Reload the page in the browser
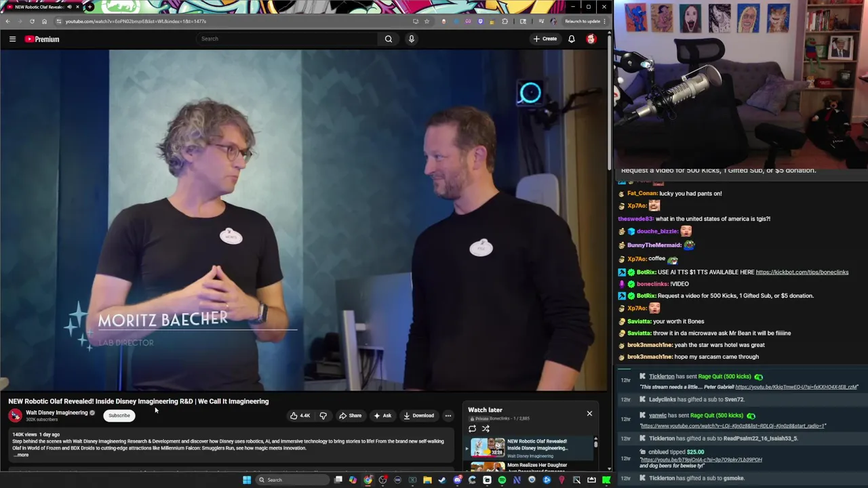Viewport: 868px width, 488px height. [x=32, y=21]
